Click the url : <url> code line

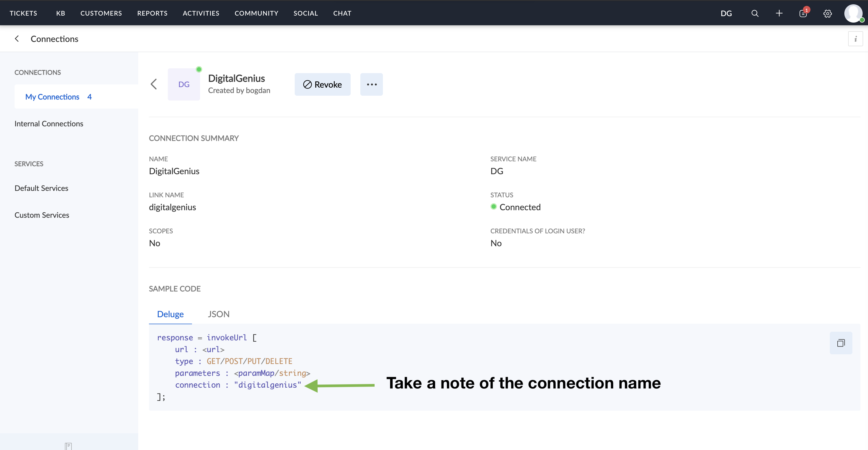point(200,349)
